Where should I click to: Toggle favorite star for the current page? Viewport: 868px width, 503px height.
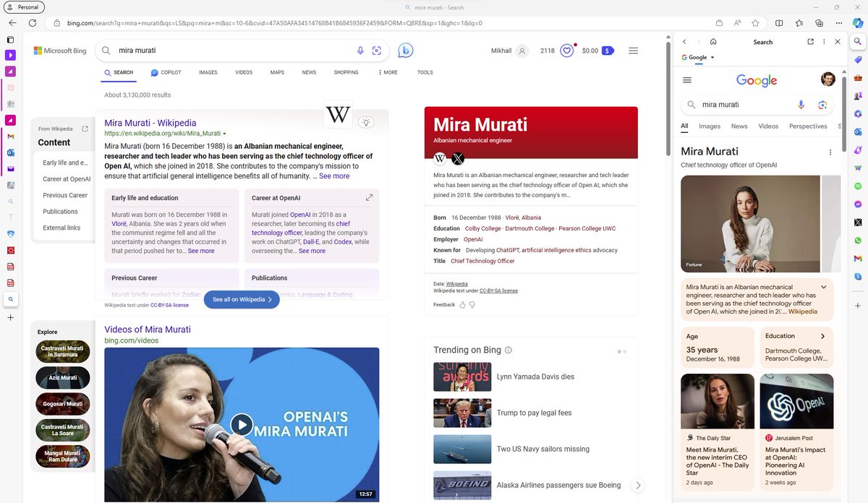tap(755, 22)
